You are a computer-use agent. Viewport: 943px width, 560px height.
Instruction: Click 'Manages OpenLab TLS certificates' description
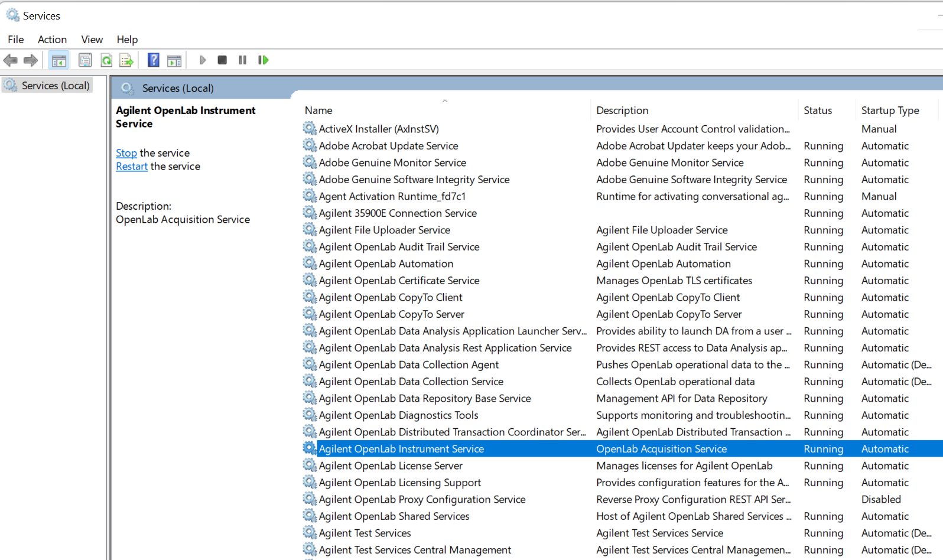coord(674,281)
